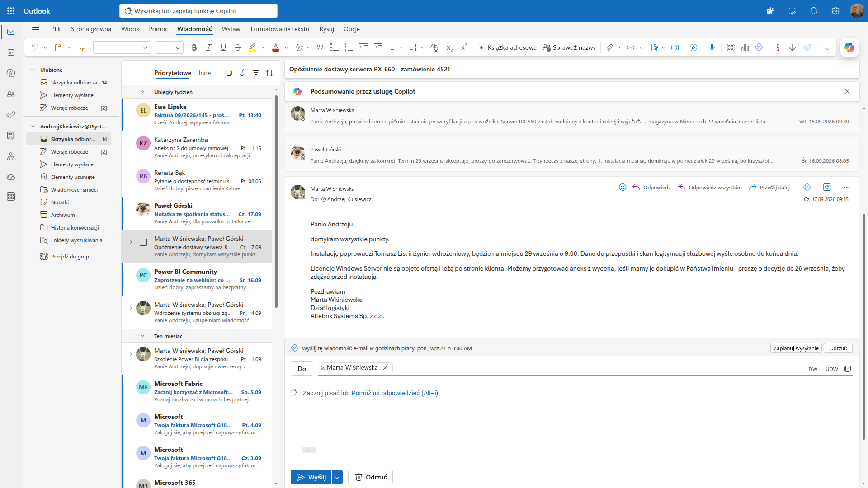Insert a bulleted list
This screenshot has height=488, width=868.
click(335, 47)
